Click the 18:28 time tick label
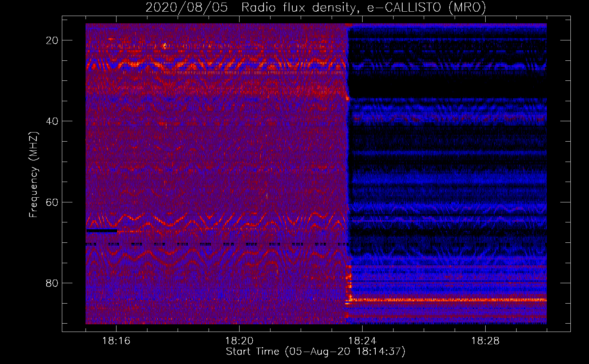 (485, 341)
